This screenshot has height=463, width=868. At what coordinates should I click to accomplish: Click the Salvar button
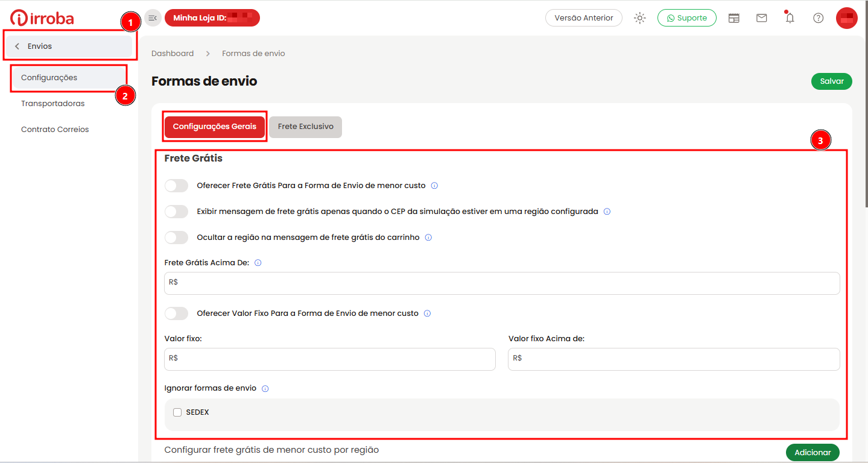(832, 81)
